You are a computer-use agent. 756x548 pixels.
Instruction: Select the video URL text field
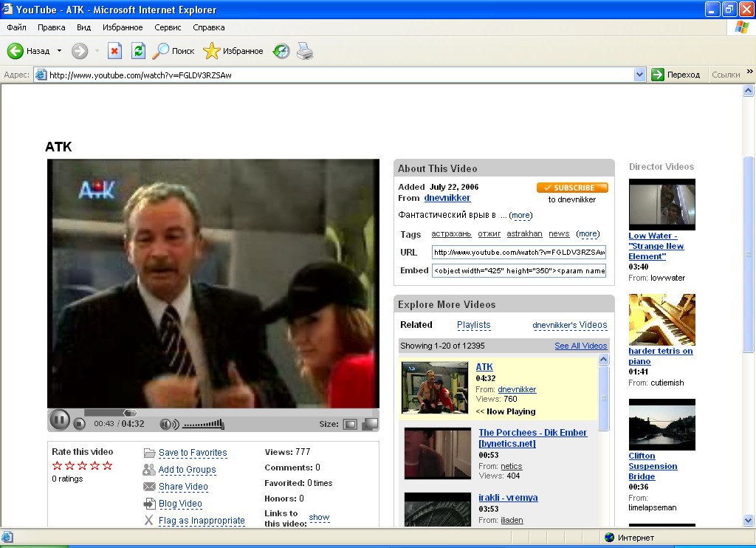519,253
